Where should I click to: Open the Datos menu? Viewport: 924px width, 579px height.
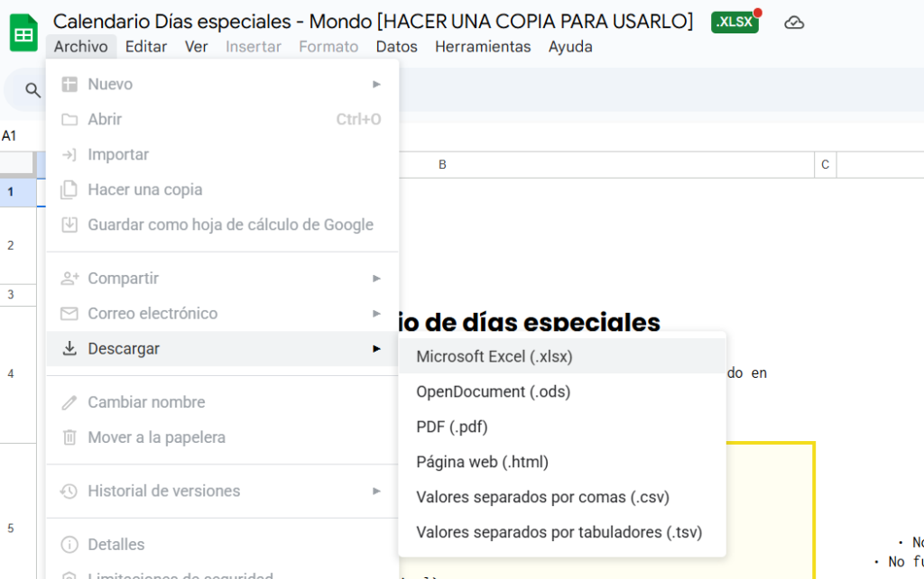coord(396,47)
